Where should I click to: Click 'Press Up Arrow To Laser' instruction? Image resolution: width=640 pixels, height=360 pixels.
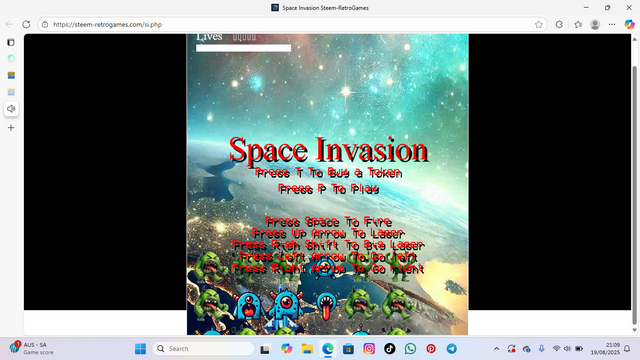[x=329, y=233]
